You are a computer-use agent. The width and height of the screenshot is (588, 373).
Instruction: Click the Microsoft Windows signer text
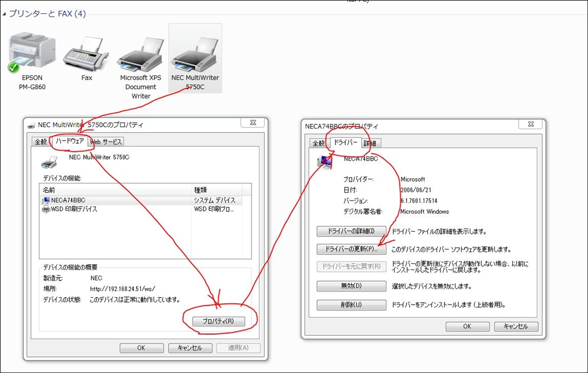pyautogui.click(x=424, y=212)
